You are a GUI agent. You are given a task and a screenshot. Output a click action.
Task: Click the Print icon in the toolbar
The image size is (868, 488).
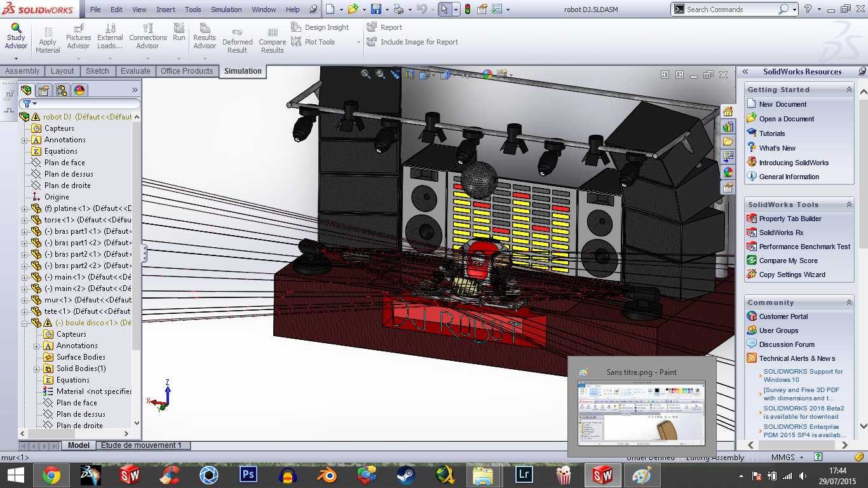point(398,10)
